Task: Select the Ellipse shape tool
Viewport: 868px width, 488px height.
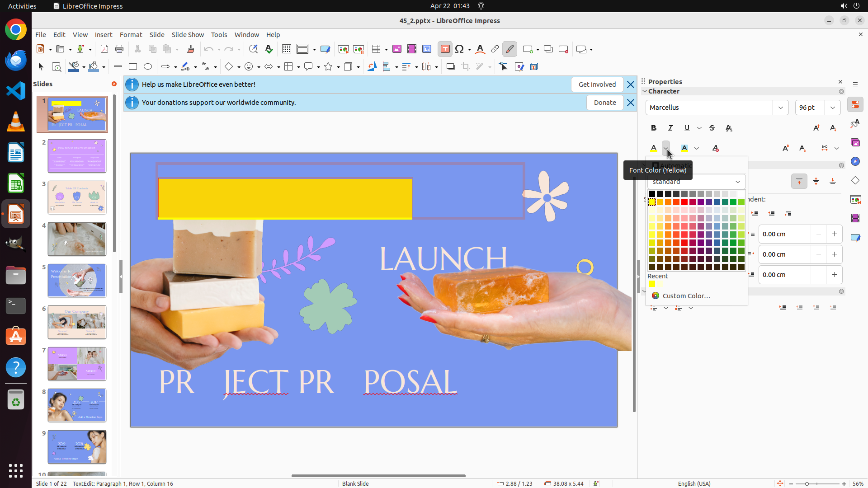Action: pyautogui.click(x=148, y=67)
